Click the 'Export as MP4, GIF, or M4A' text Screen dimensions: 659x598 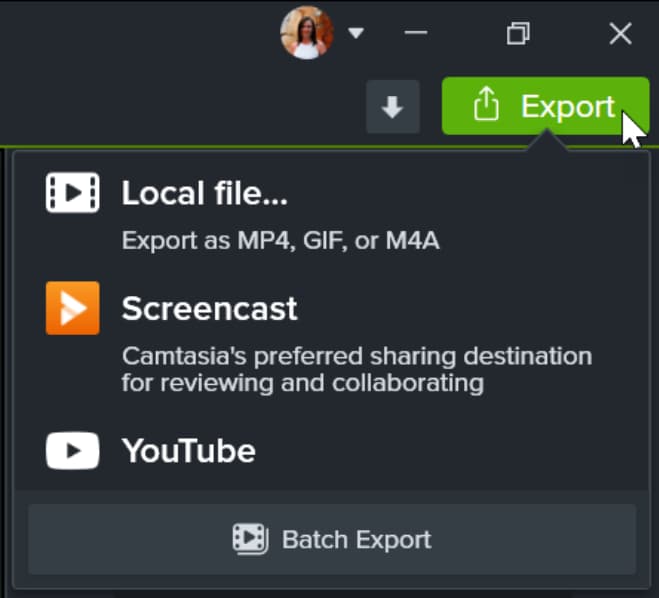[280, 240]
